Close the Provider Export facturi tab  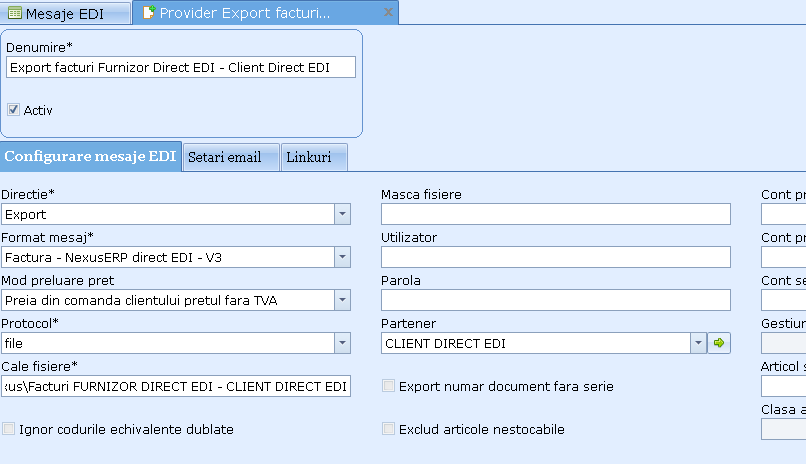click(x=387, y=13)
